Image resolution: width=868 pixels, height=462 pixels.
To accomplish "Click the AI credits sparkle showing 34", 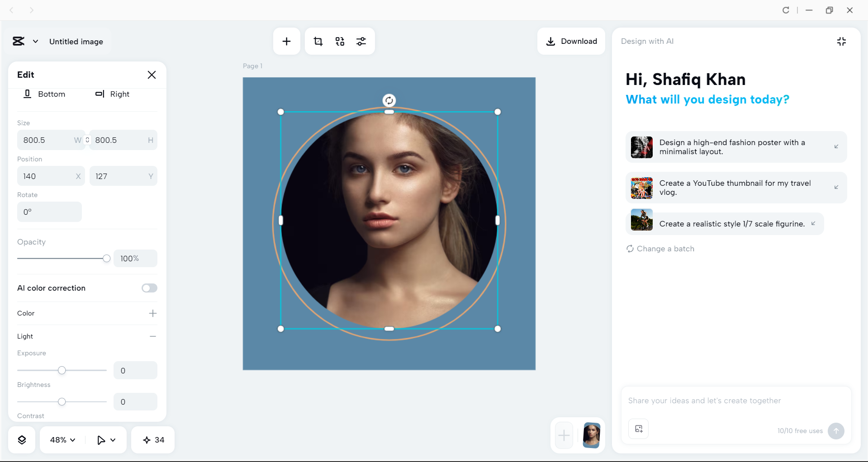I will pos(152,439).
